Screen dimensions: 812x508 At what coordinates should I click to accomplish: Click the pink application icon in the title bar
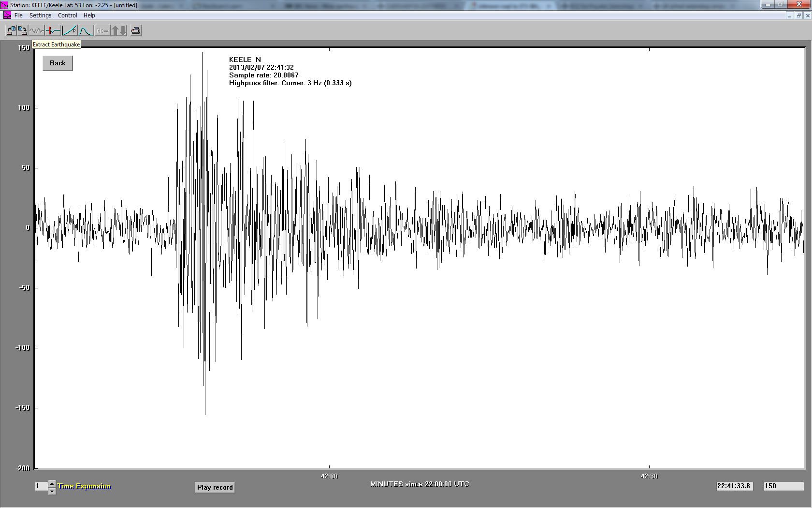[4, 5]
